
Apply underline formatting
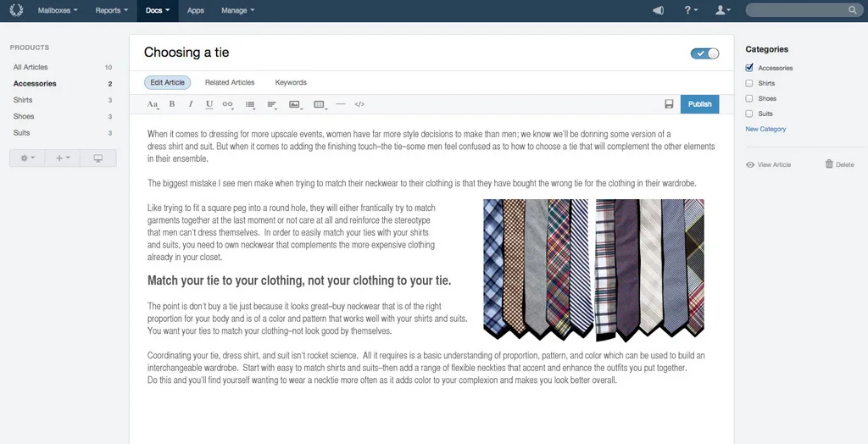(209, 104)
